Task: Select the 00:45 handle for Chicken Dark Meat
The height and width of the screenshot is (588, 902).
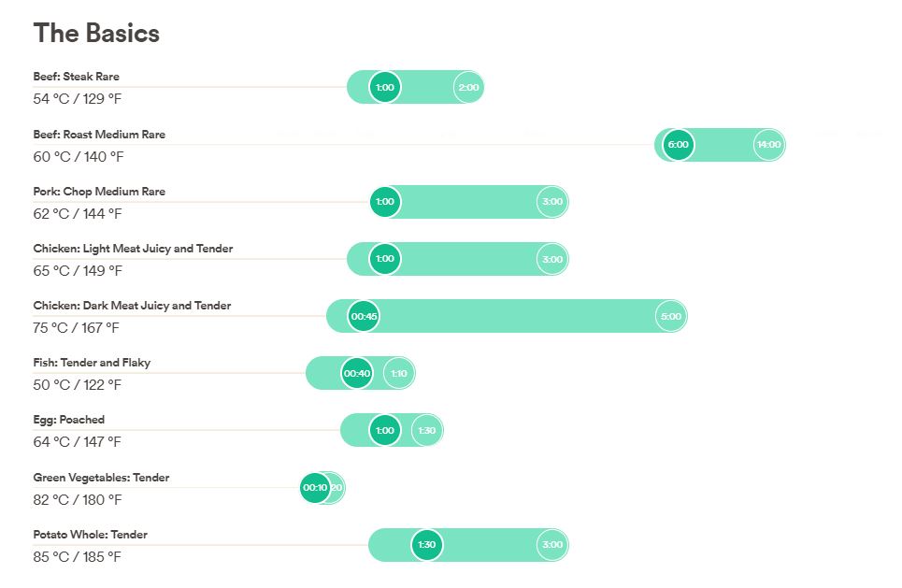Action: [x=364, y=316]
